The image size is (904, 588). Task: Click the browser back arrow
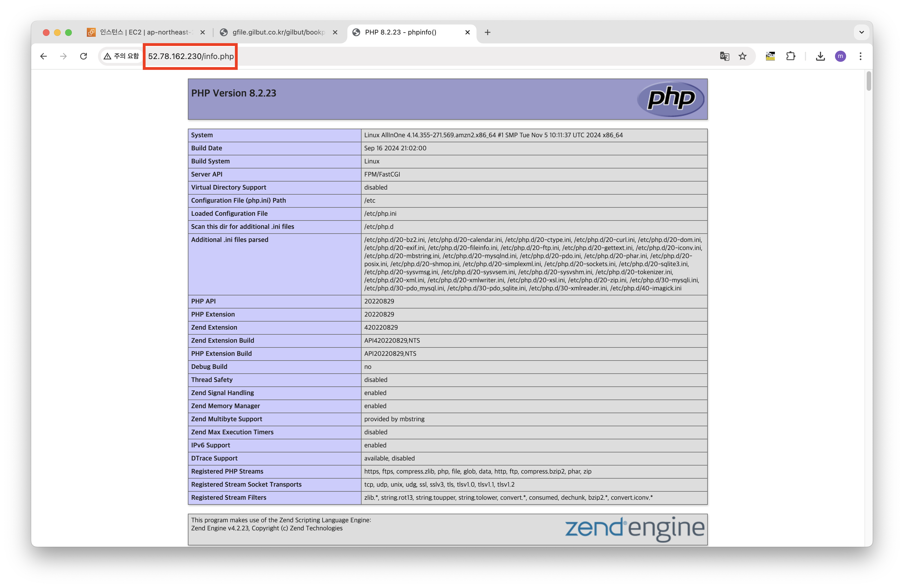point(43,56)
